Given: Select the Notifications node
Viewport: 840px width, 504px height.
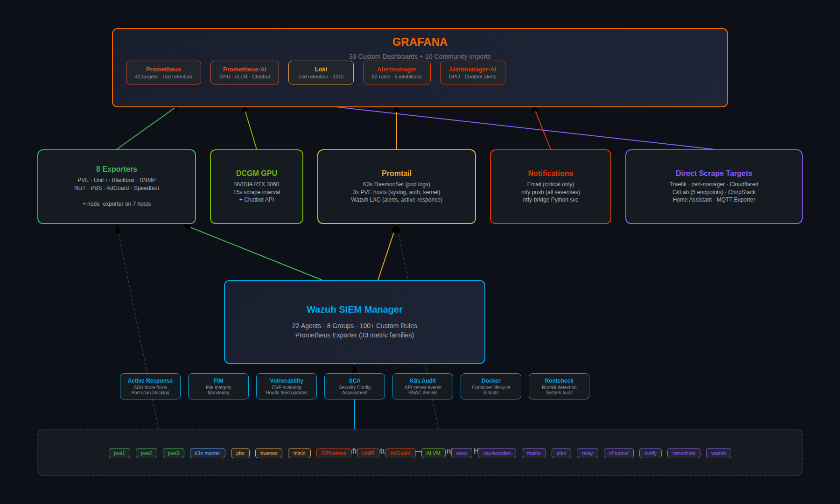Looking at the screenshot, I should (551, 187).
